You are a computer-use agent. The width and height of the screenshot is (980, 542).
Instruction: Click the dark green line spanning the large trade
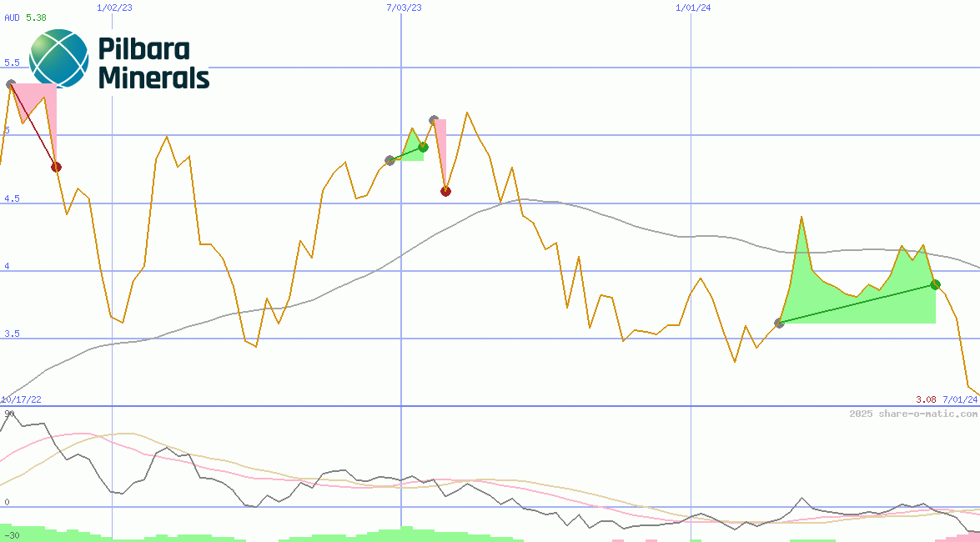[x=859, y=304]
